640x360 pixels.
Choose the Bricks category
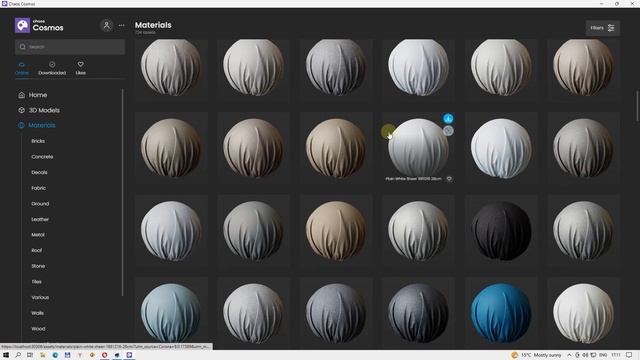coord(38,141)
